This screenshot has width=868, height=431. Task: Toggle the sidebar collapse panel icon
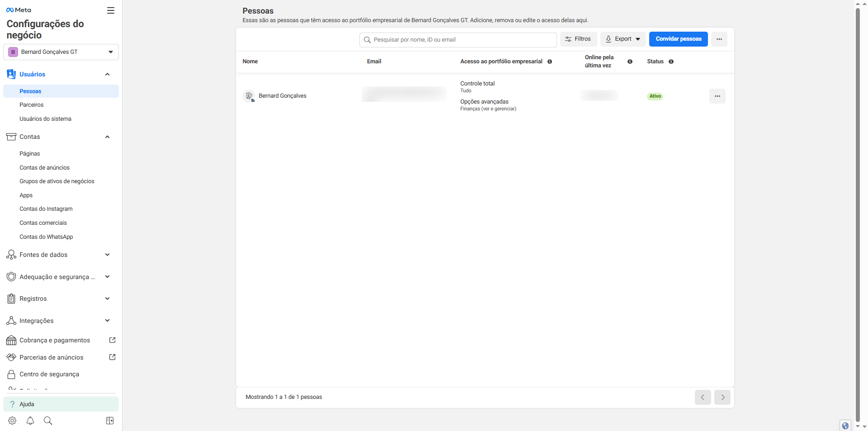coord(110,421)
